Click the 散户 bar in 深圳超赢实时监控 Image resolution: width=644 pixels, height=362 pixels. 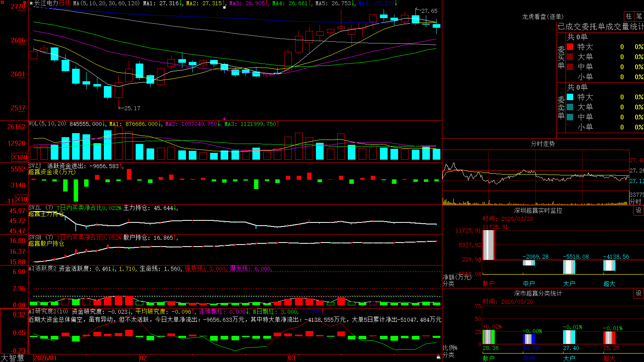[x=488, y=245]
